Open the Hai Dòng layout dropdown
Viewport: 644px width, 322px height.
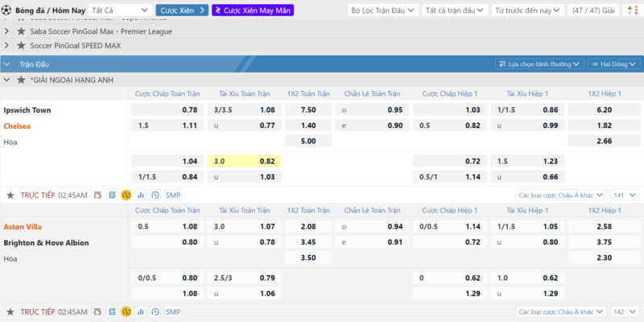pyautogui.click(x=614, y=64)
